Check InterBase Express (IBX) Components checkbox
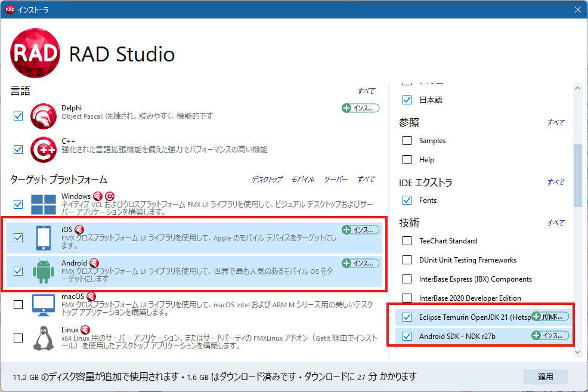588x392 pixels. [x=407, y=279]
